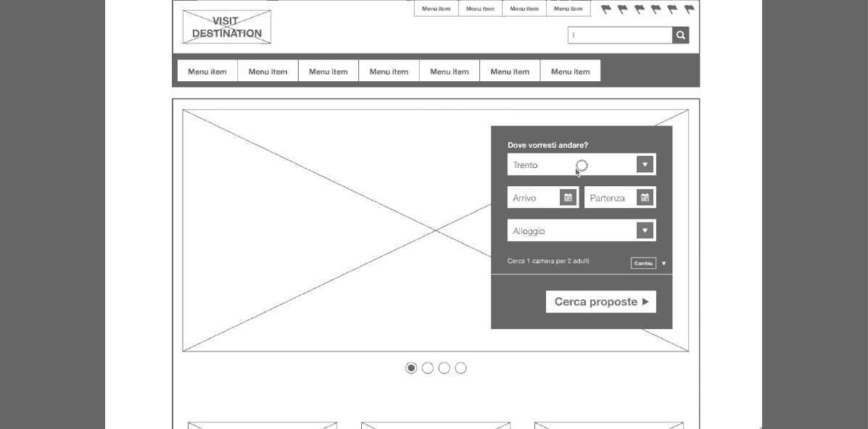Viewport: 868px width, 429px height.
Task: Open the Alloggio dropdown arrow
Action: point(645,230)
